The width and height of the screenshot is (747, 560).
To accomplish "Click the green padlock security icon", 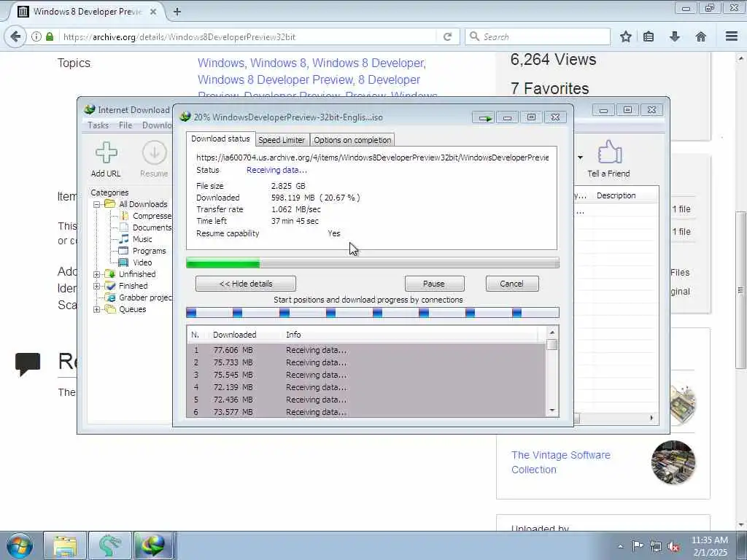I will (x=50, y=36).
